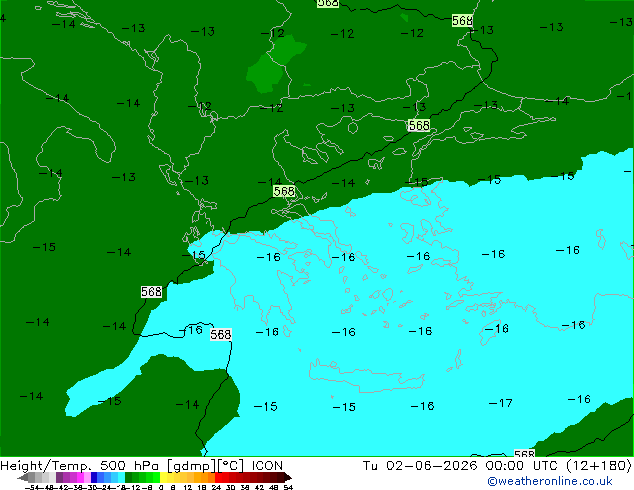Open the weatheronline.co.uk copyright link

[x=550, y=482]
